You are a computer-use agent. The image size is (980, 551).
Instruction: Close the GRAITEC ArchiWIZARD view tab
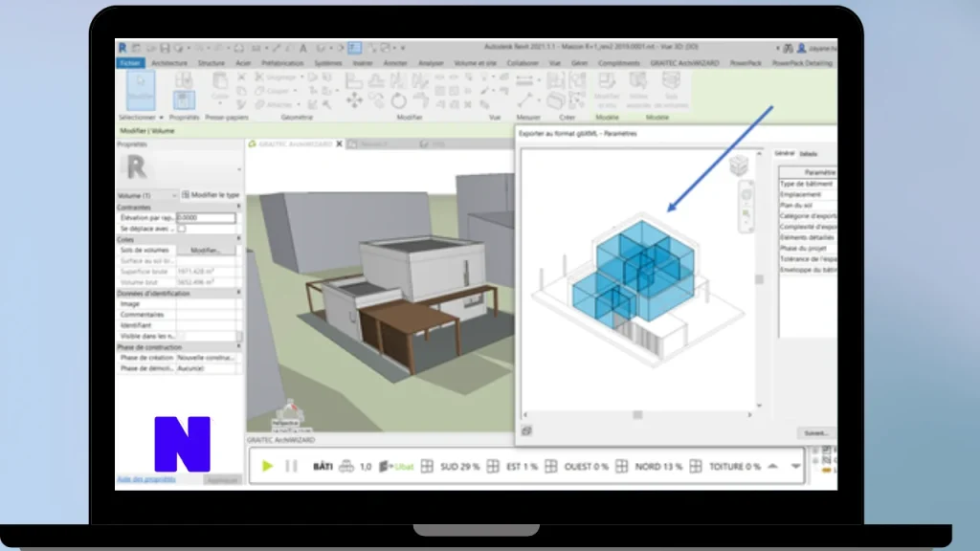(x=340, y=143)
